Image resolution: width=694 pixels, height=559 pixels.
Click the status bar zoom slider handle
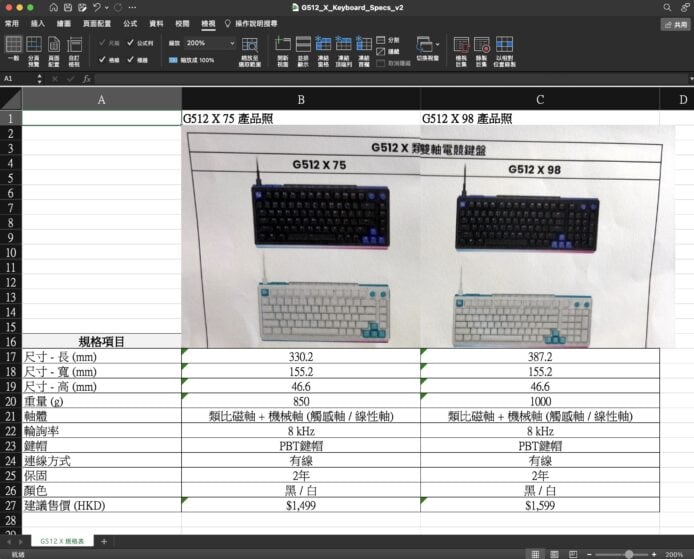pyautogui.click(x=629, y=554)
